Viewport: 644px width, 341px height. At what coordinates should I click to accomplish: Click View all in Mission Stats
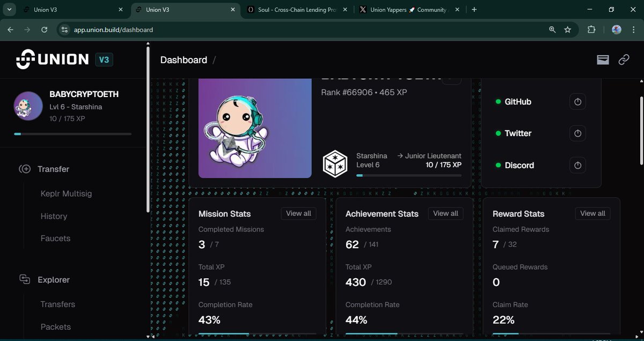coord(298,213)
